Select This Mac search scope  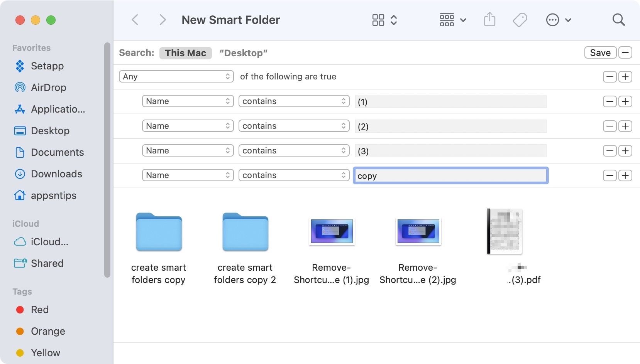pos(185,53)
